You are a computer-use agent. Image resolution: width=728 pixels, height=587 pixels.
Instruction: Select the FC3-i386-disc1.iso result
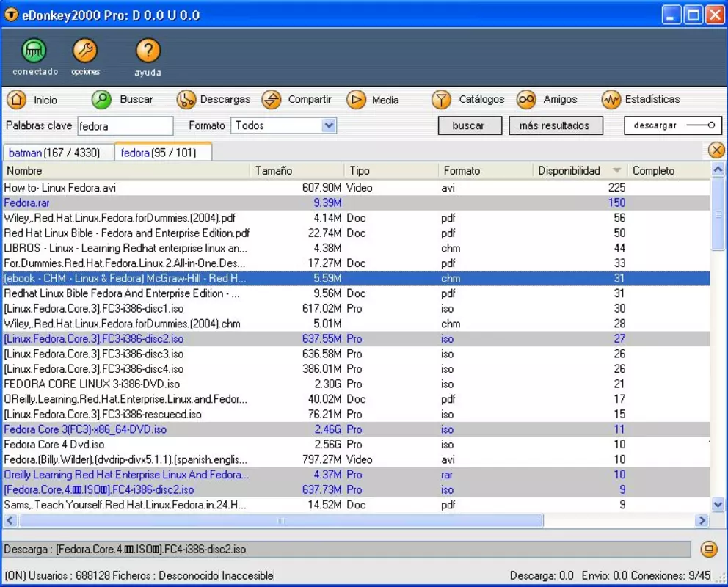357,308
